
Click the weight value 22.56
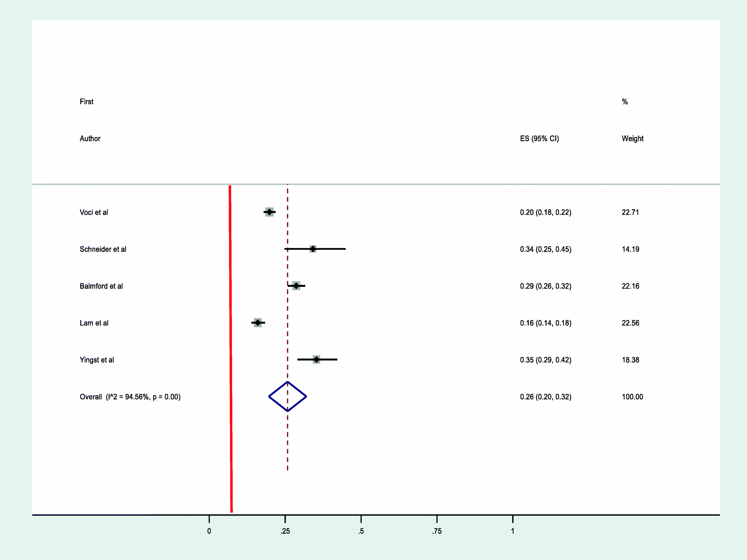coord(630,323)
